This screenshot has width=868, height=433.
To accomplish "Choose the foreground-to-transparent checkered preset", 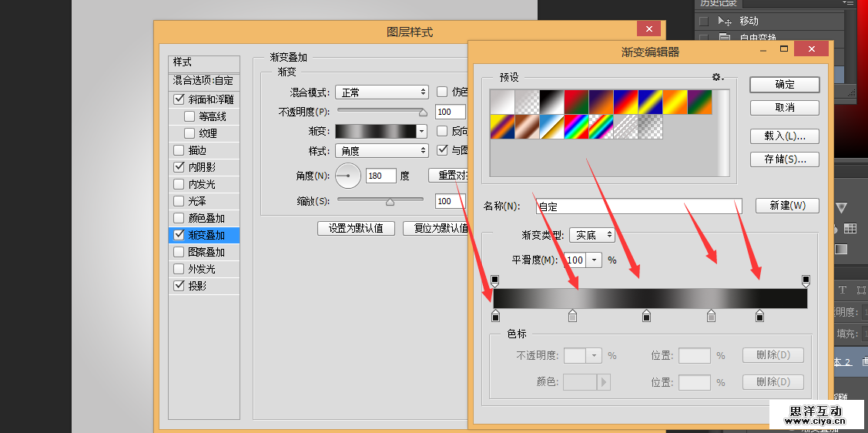I will tap(527, 102).
